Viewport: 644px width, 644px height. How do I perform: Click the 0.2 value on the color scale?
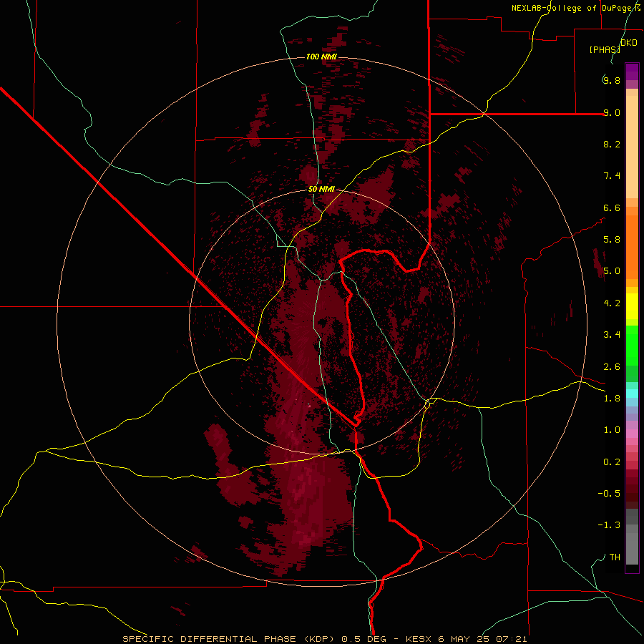[612, 462]
